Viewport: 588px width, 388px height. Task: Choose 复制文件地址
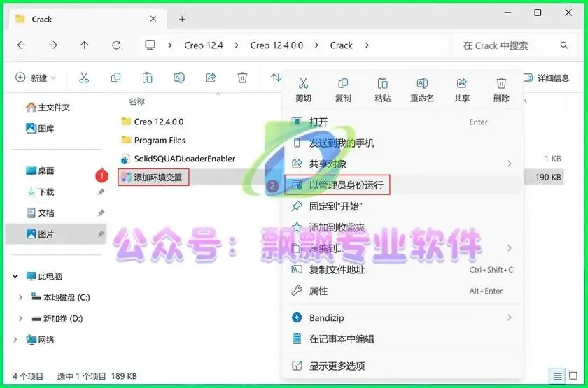(x=402, y=270)
